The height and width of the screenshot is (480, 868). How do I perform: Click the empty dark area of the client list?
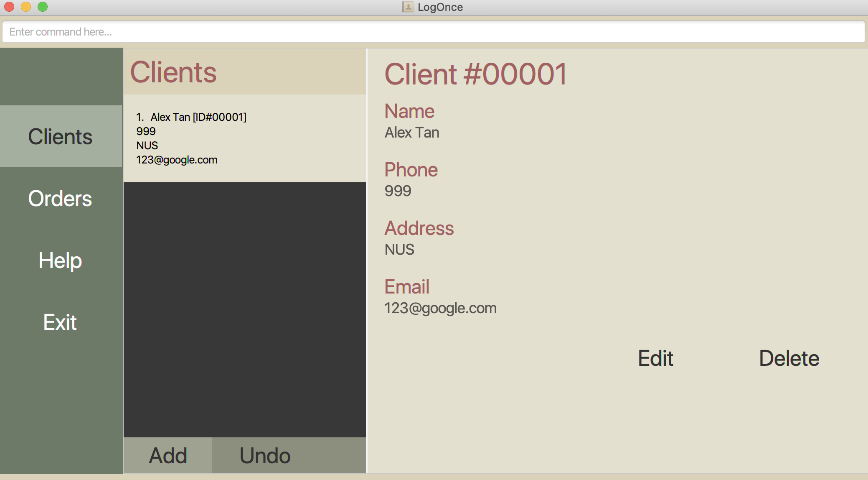pyautogui.click(x=245, y=309)
